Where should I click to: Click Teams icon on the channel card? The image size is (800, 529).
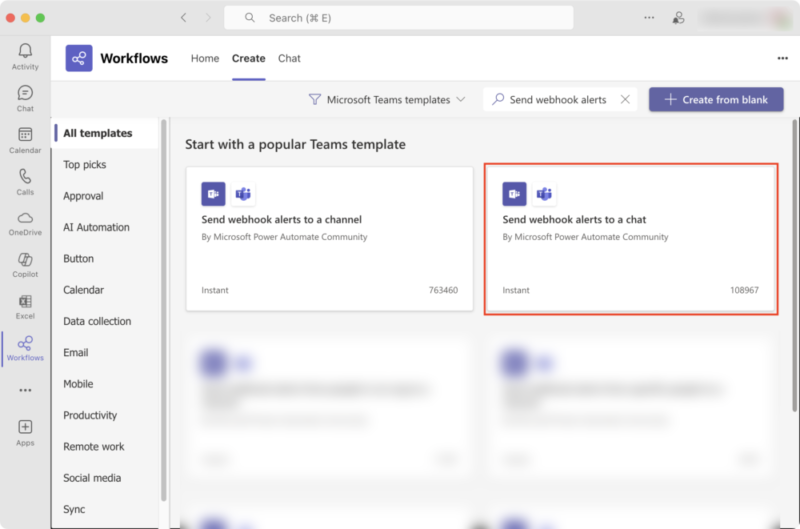coord(243,194)
